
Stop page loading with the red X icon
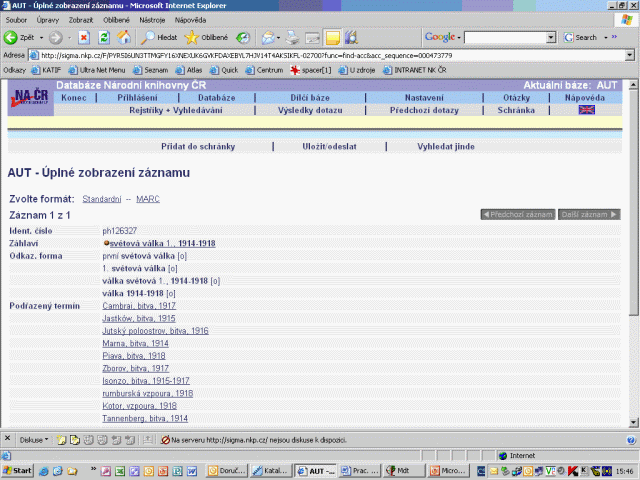click(84, 38)
